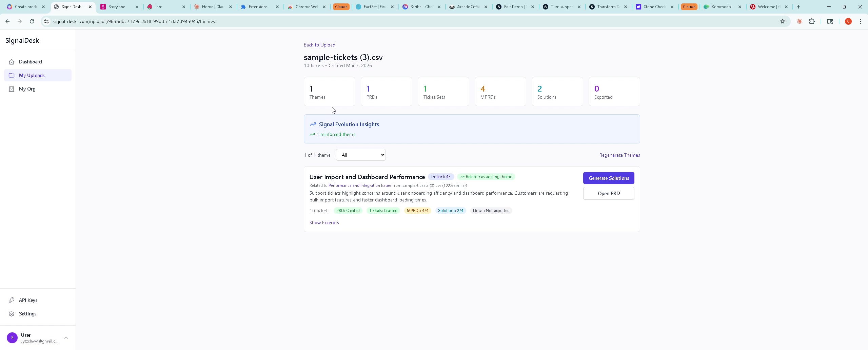Click the purple user avatar circle

12,338
